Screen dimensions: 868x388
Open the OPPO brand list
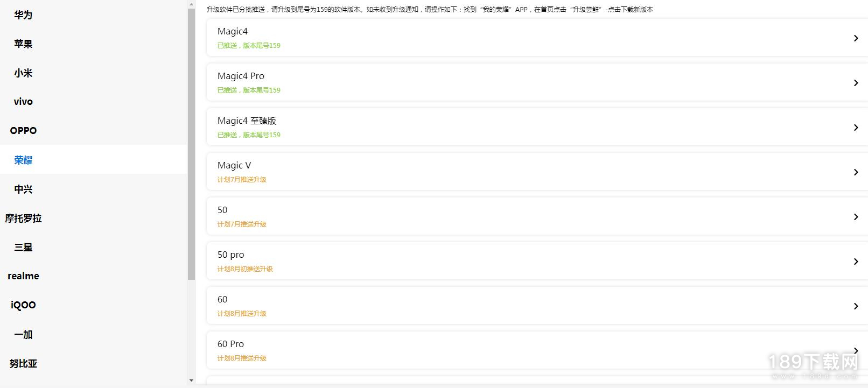[x=23, y=131]
